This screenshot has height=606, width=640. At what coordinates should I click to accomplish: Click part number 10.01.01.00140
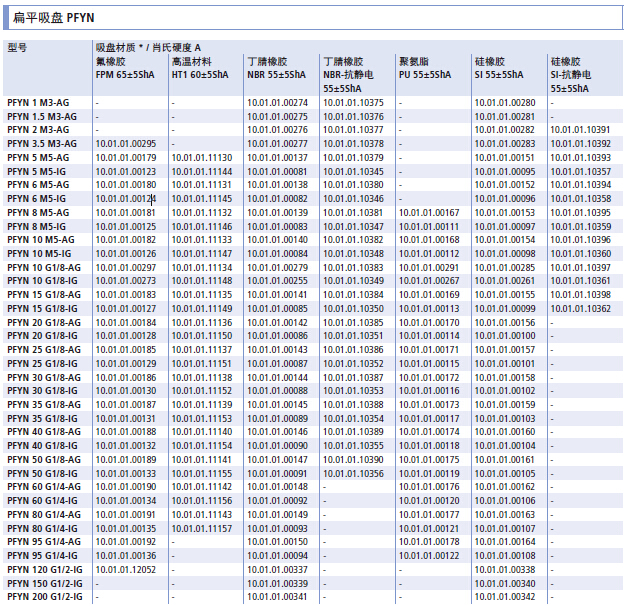pyautogui.click(x=278, y=240)
